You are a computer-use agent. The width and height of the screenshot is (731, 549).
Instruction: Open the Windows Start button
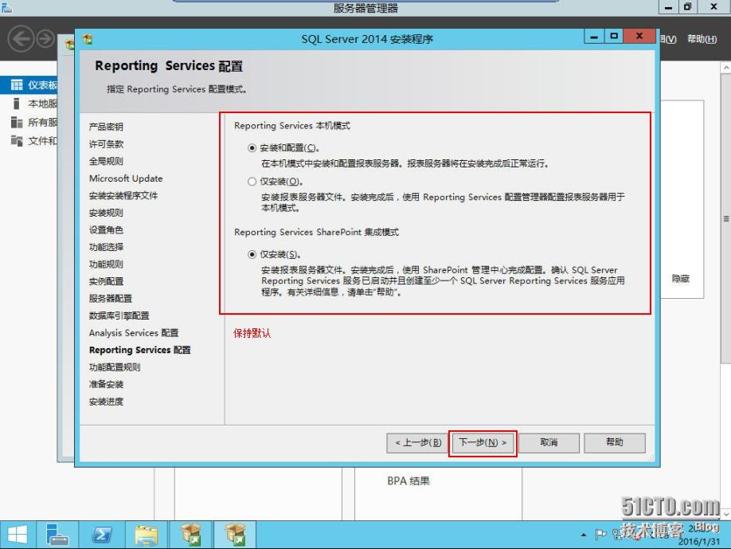click(x=17, y=535)
